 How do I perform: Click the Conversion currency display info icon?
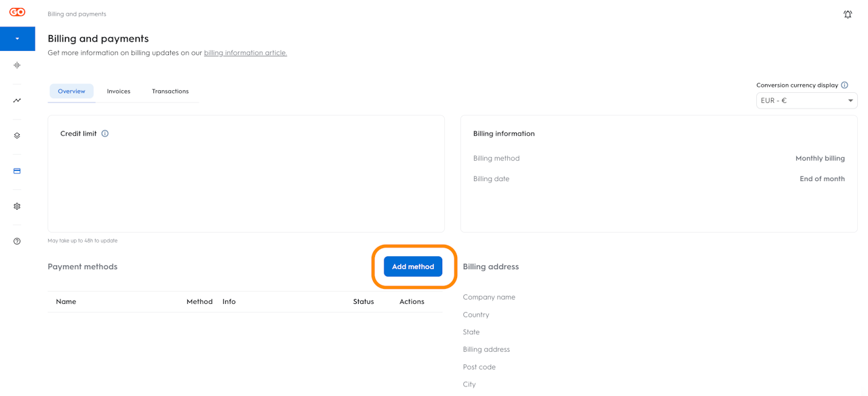coord(844,85)
